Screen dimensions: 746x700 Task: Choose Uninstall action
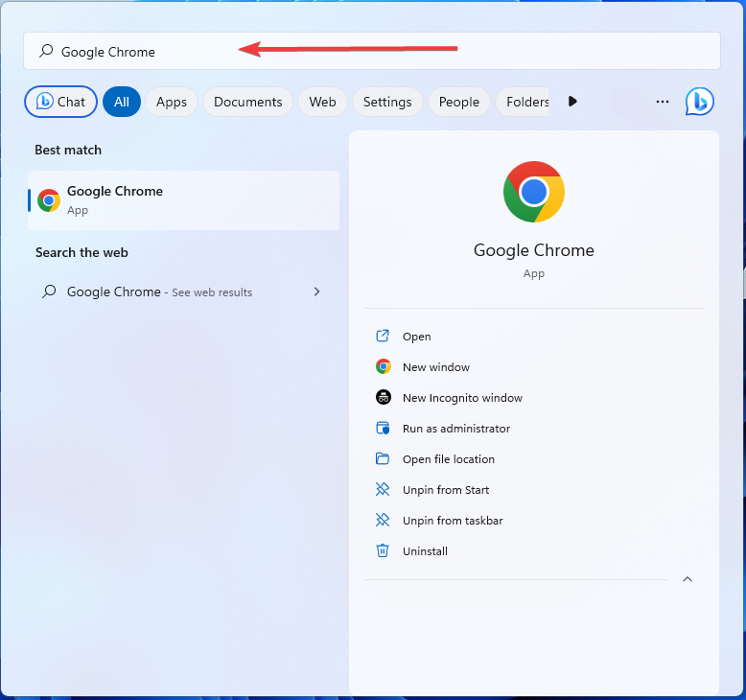(425, 551)
